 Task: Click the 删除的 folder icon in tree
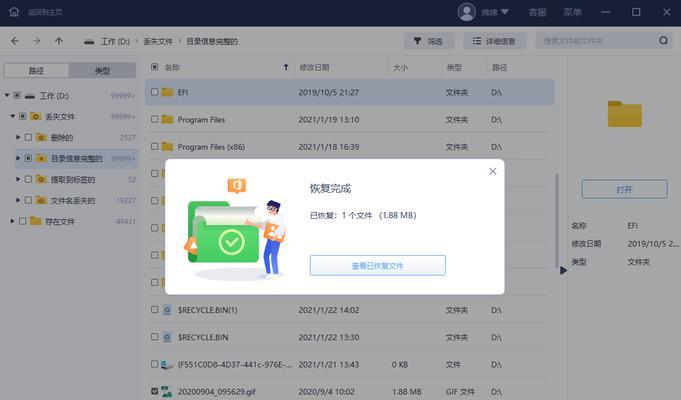pos(41,137)
